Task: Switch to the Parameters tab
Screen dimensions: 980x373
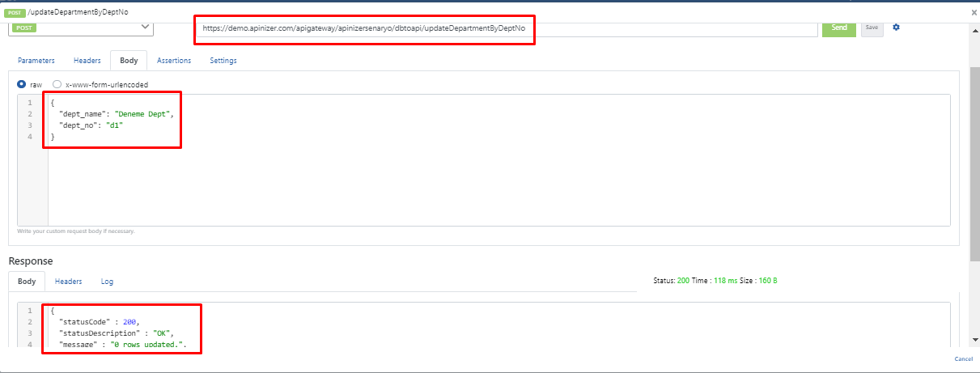Action: [36, 61]
